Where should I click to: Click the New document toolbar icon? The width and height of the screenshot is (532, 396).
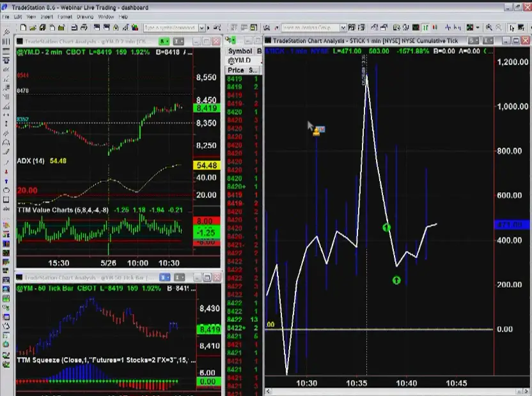tap(24, 27)
